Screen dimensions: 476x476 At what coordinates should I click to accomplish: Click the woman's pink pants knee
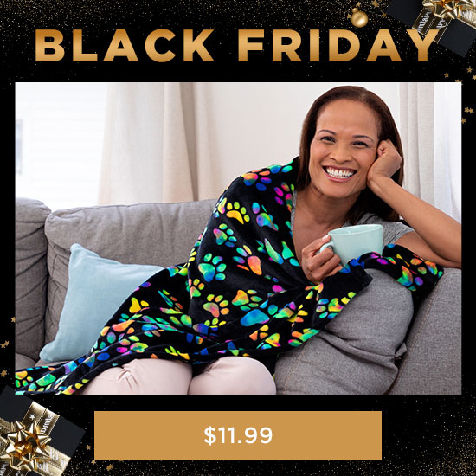(x=232, y=376)
